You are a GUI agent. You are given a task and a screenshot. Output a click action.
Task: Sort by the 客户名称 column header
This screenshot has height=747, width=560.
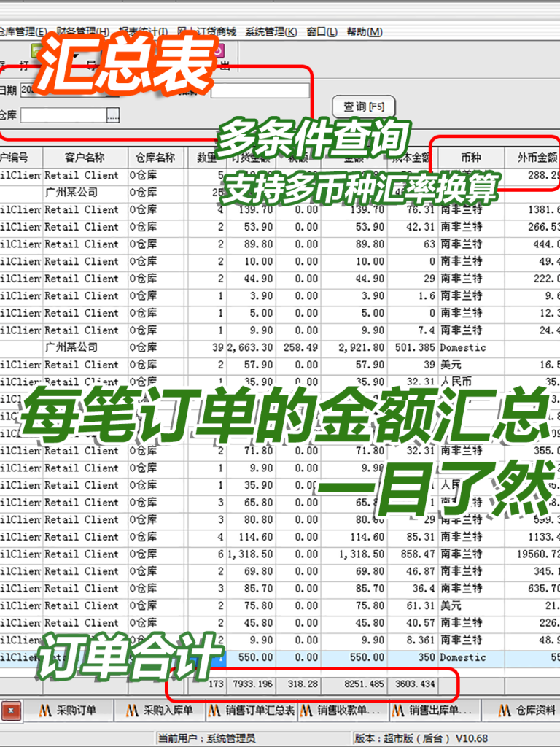[x=85, y=158]
